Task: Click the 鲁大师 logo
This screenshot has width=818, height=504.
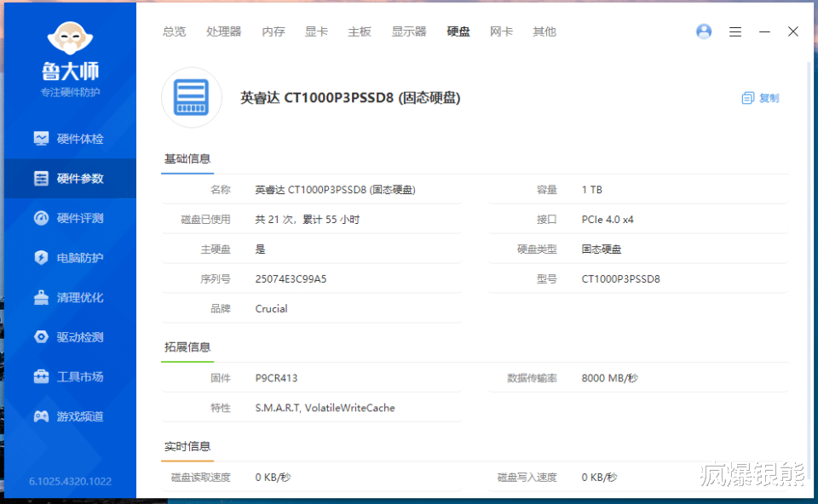Action: pyautogui.click(x=70, y=51)
